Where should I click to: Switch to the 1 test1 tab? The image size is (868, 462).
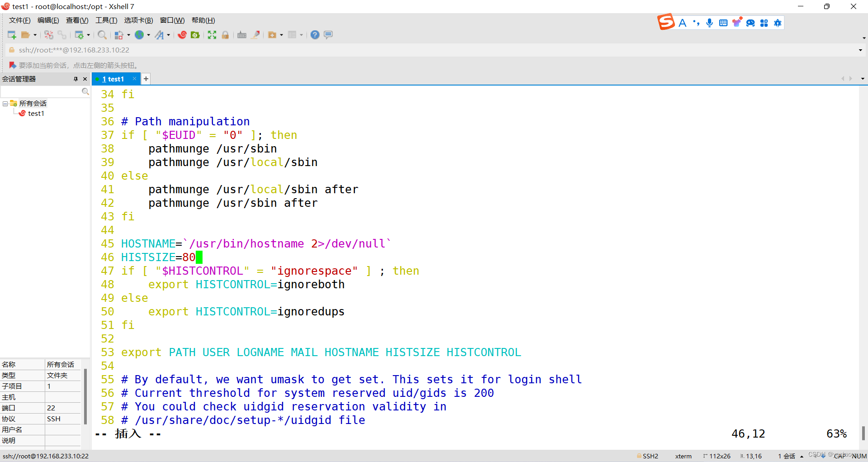[x=114, y=79]
